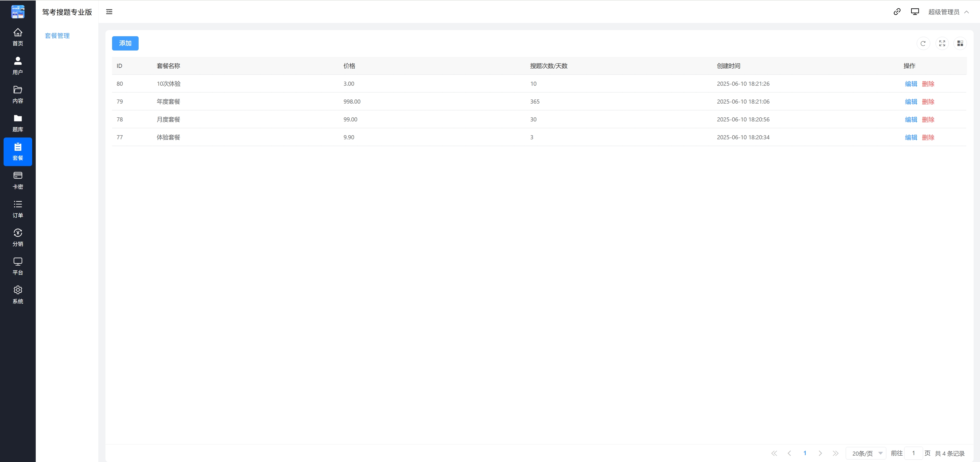
Task: Click page number 1 in pagination
Action: coord(805,453)
